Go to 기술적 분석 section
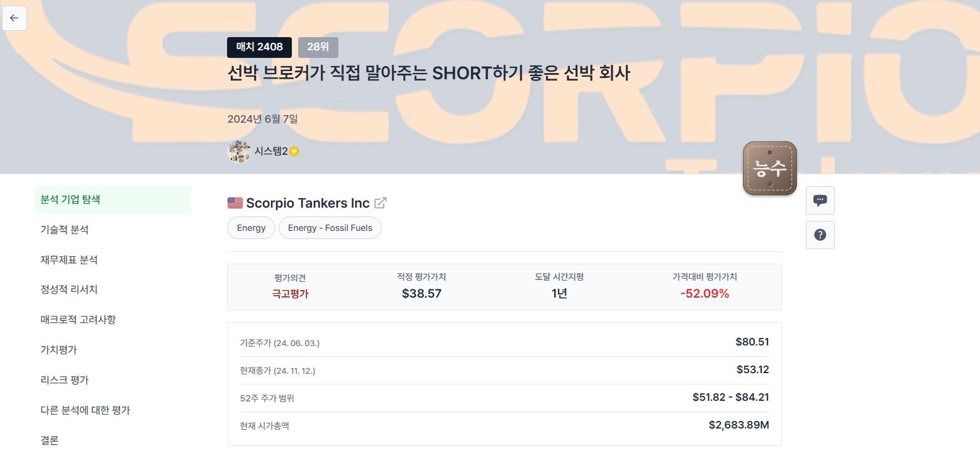Image resolution: width=980 pixels, height=465 pixels. click(x=64, y=230)
